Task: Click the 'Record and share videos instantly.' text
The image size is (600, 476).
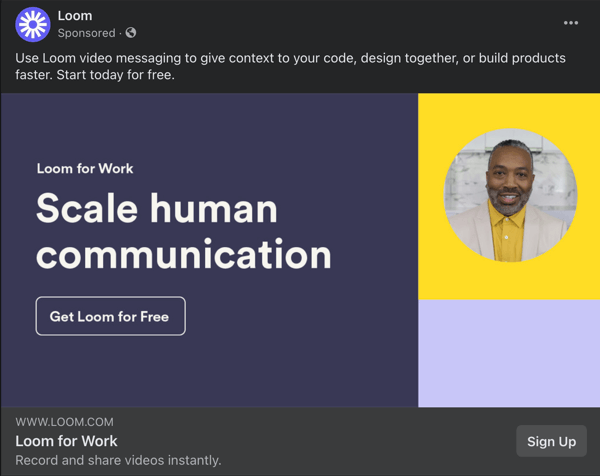Action: pyautogui.click(x=118, y=460)
